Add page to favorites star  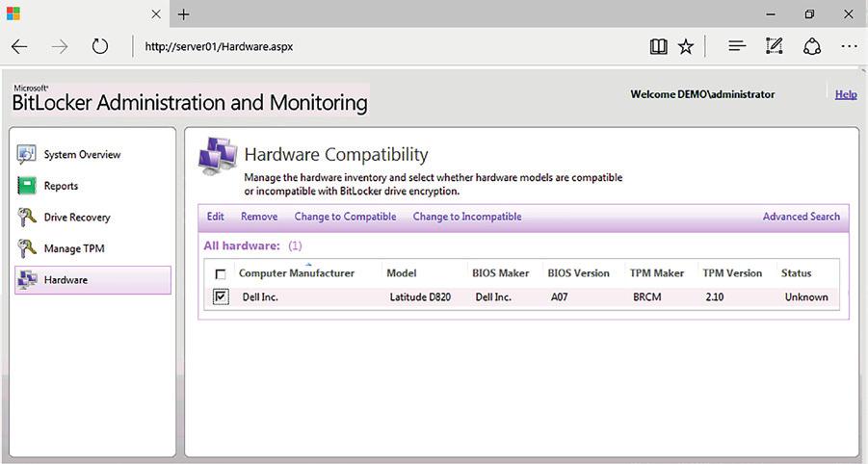point(686,46)
